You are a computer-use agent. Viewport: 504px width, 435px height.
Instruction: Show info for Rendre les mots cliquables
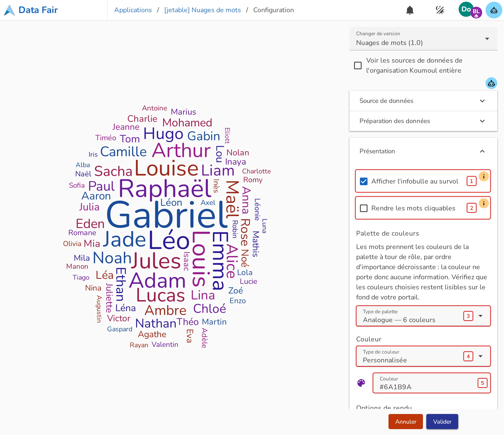[x=484, y=203]
